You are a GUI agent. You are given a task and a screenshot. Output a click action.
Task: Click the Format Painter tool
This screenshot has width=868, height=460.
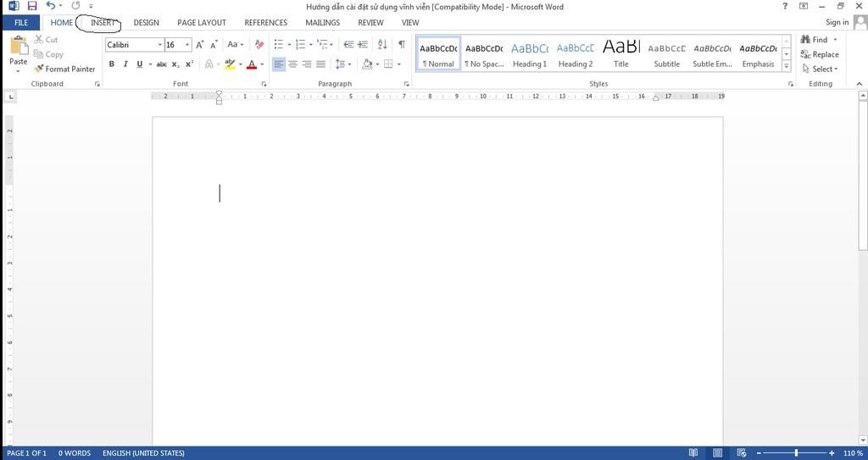pyautogui.click(x=65, y=69)
